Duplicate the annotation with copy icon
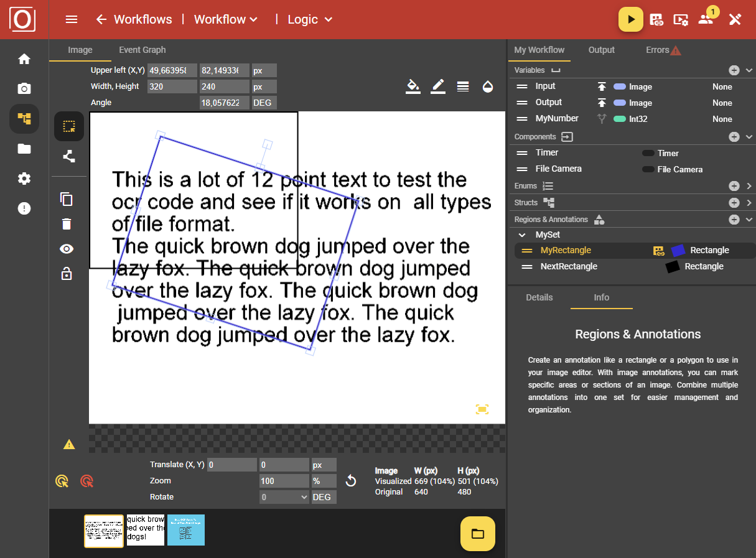 click(x=67, y=199)
